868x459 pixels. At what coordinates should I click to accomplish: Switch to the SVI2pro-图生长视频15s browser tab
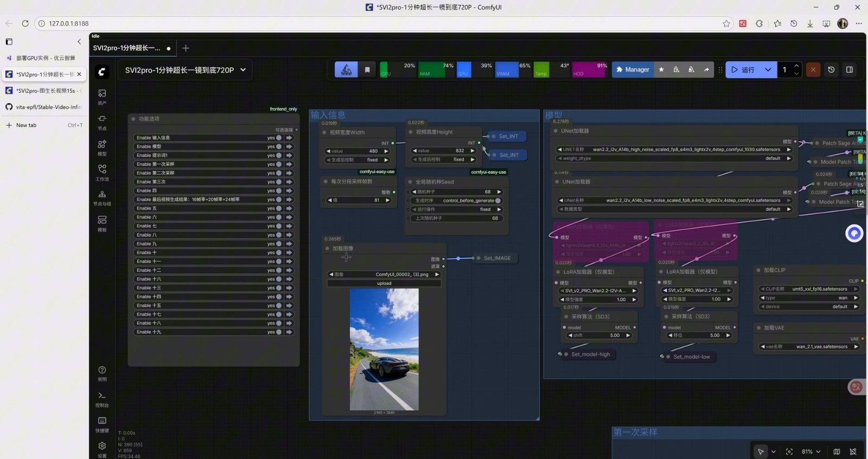[44, 91]
